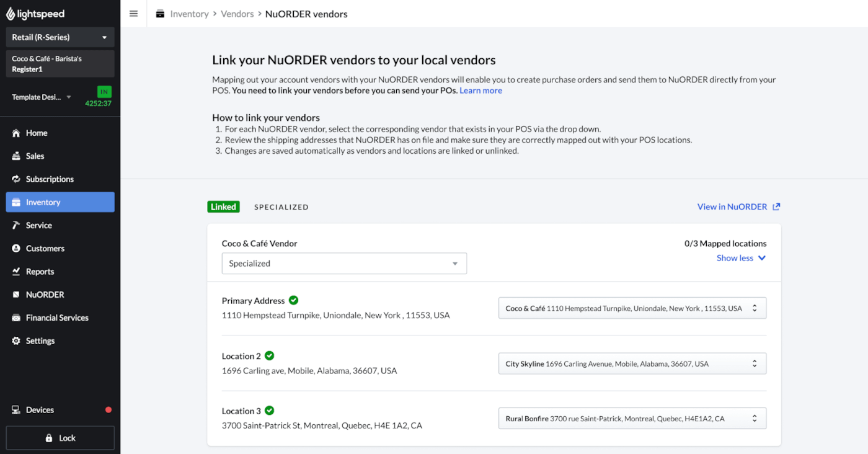Click the SPECIALIZED vendor heading
Image resolution: width=868 pixels, height=454 pixels.
[281, 207]
